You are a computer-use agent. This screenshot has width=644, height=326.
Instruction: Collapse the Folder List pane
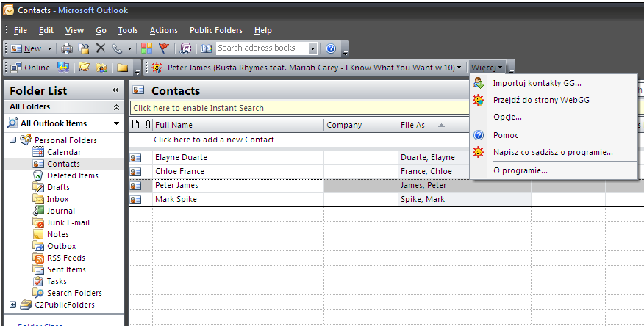pos(115,90)
